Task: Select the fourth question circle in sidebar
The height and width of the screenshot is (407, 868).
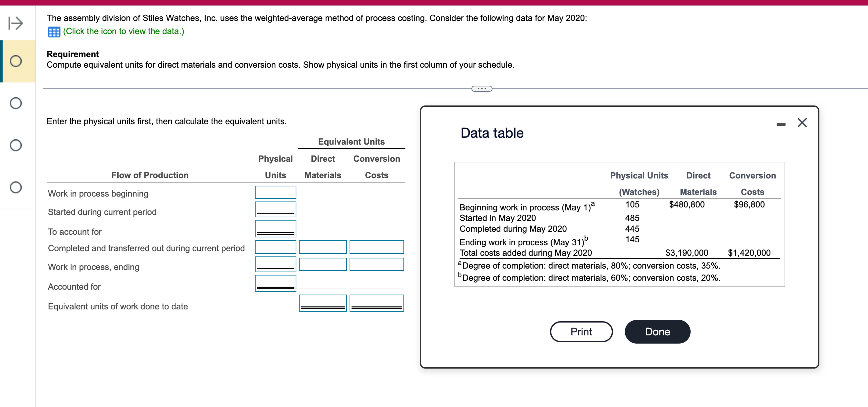Action: tap(16, 187)
